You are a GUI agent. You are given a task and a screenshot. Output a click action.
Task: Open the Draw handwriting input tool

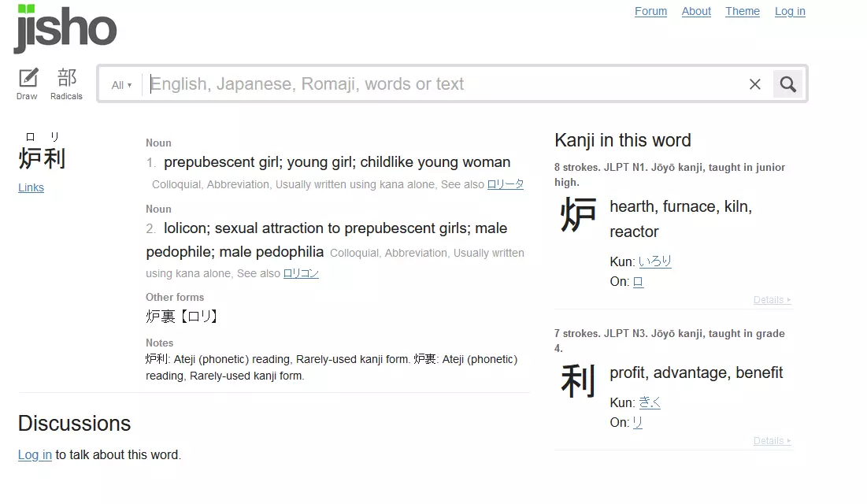tap(27, 84)
